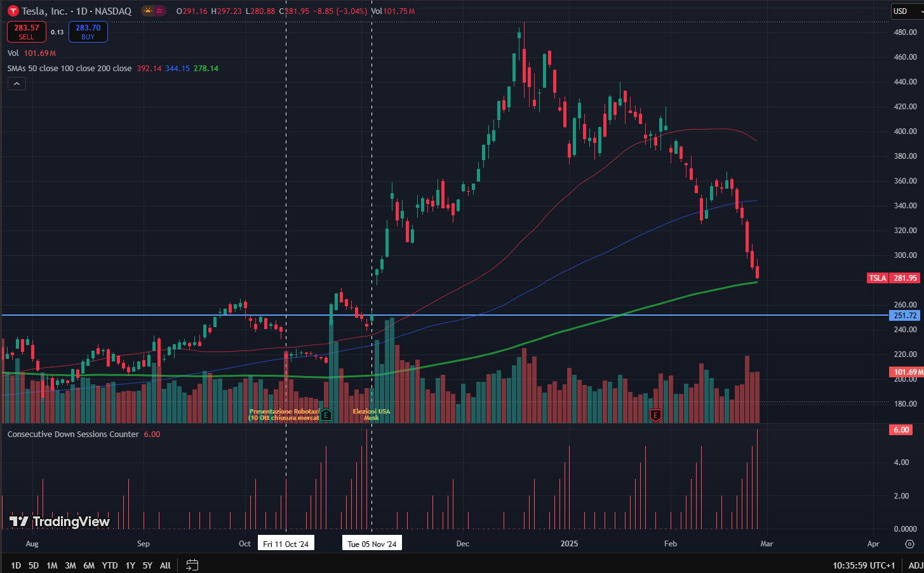
Task: Click the 101.69M volume axis label
Action: coord(907,372)
